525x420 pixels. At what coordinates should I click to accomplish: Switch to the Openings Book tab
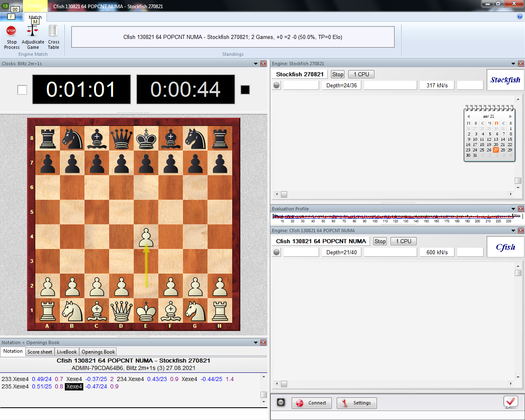[98, 352]
